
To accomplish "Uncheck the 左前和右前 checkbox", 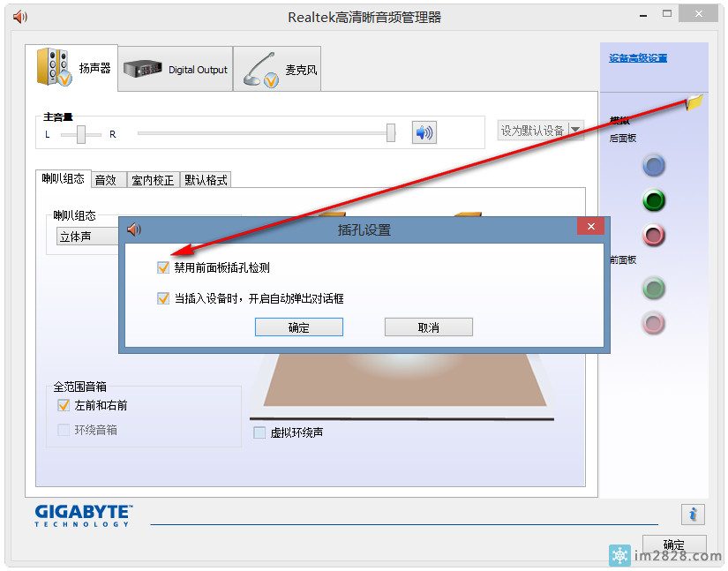I will [64, 406].
